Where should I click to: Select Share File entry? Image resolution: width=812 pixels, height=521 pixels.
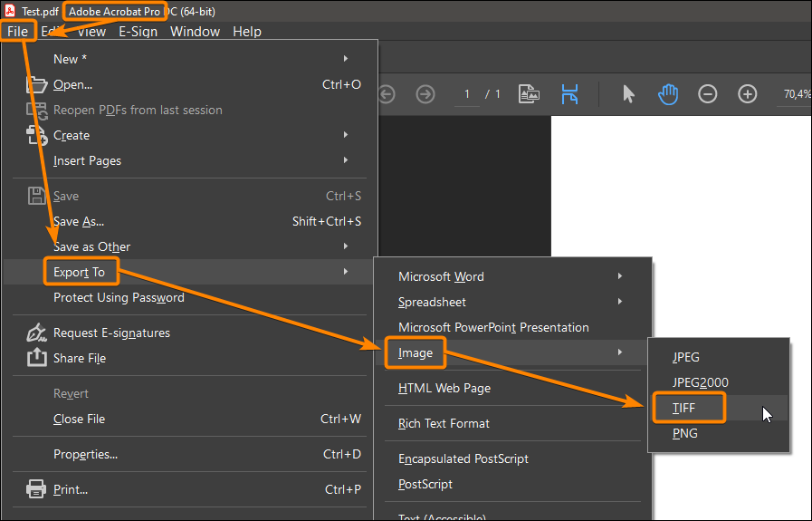point(189,358)
